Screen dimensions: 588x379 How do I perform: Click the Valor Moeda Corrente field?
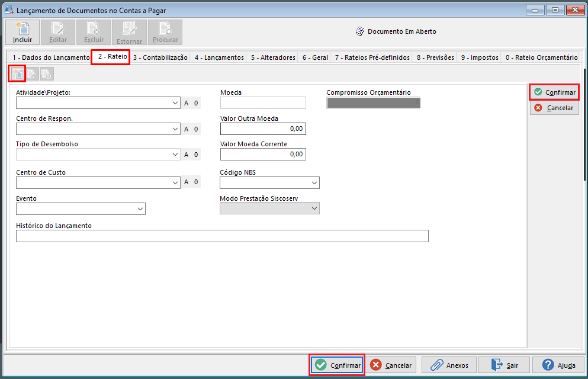[263, 154]
